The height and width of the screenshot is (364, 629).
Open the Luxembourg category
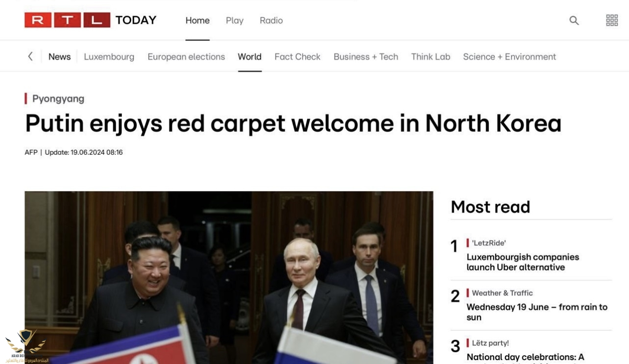tap(109, 57)
